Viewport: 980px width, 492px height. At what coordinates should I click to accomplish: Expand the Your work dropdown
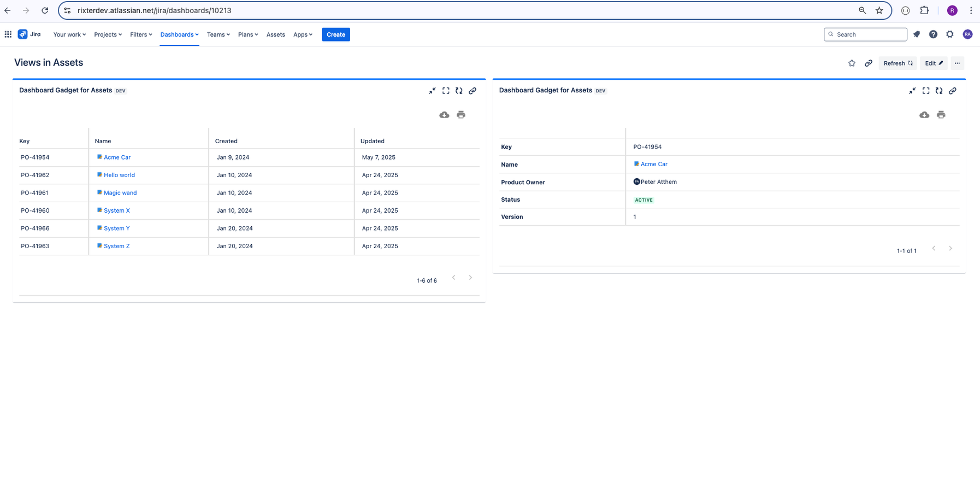pos(69,34)
